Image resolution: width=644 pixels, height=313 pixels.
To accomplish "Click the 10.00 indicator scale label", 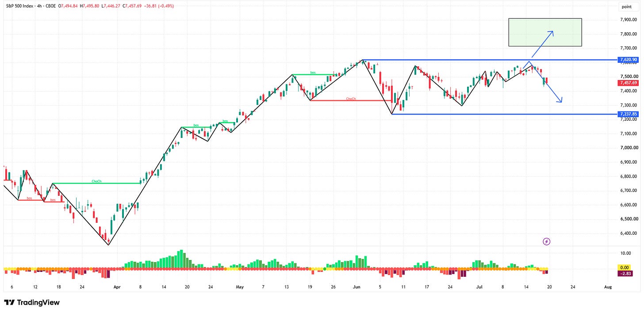I will [x=625, y=253].
